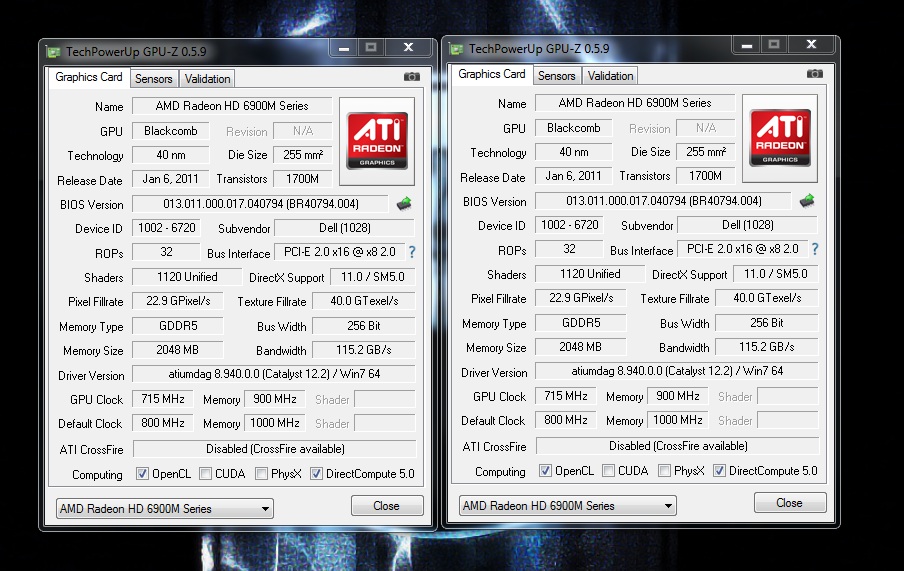Click the 11.0 / SM5.0 DirectX Support in right window

coord(775,274)
